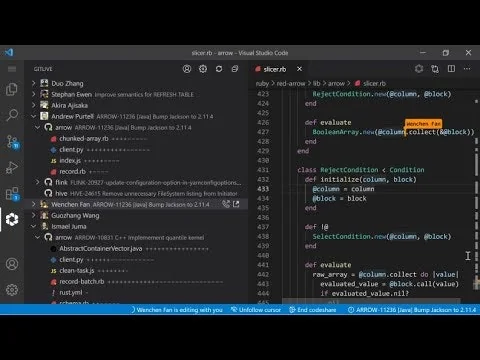
Task: Open the editor More Actions menu
Action: [x=467, y=69]
